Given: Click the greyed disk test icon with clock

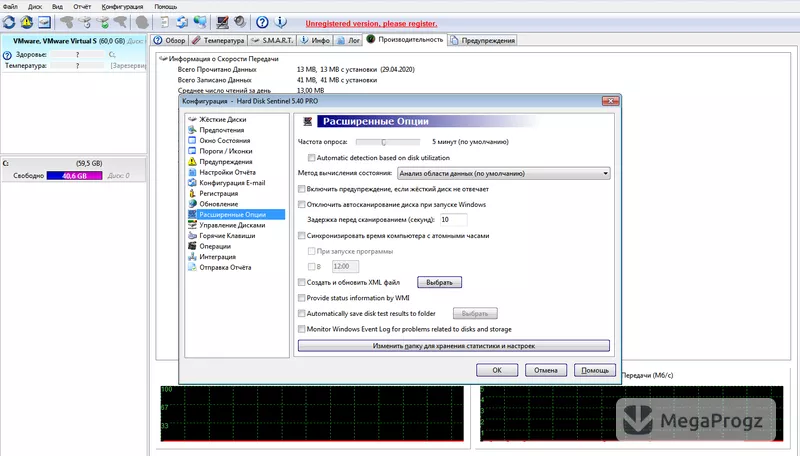Looking at the screenshot, I should tap(85, 22).
